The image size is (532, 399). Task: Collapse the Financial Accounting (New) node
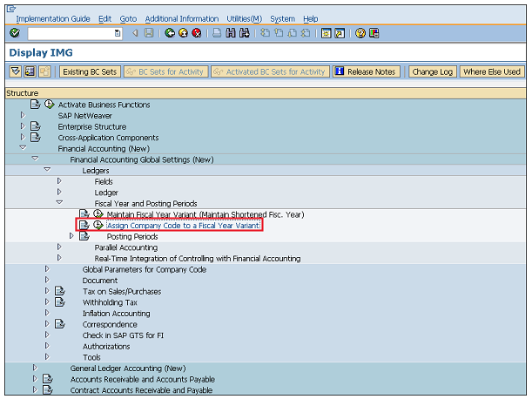click(24, 148)
